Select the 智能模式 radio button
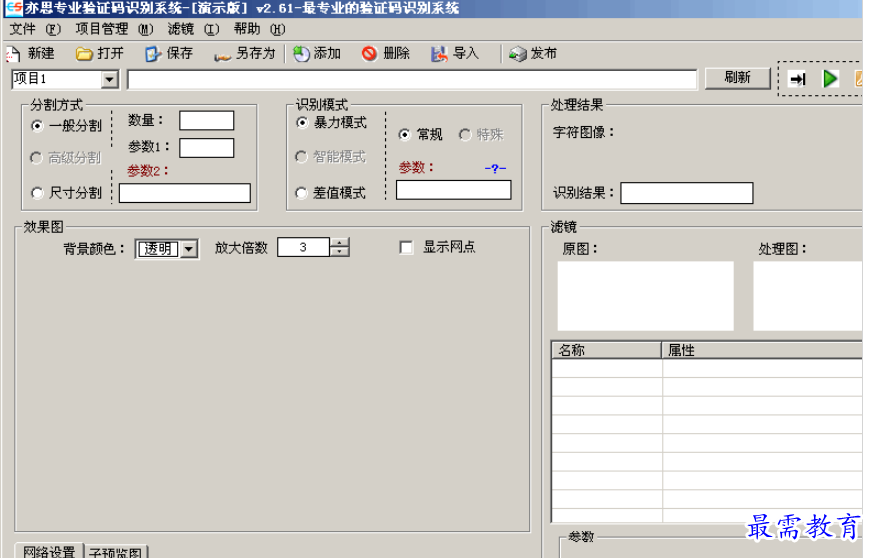The height and width of the screenshot is (558, 869). click(x=301, y=157)
